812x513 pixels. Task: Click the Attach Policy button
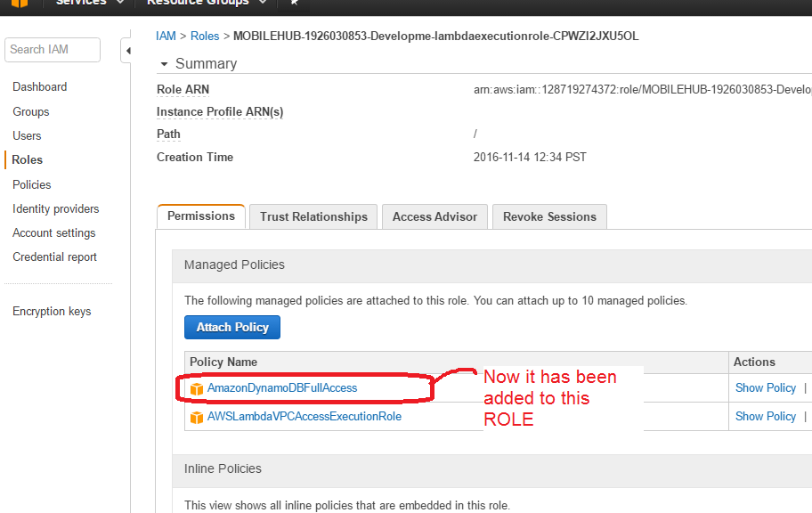[x=232, y=327]
